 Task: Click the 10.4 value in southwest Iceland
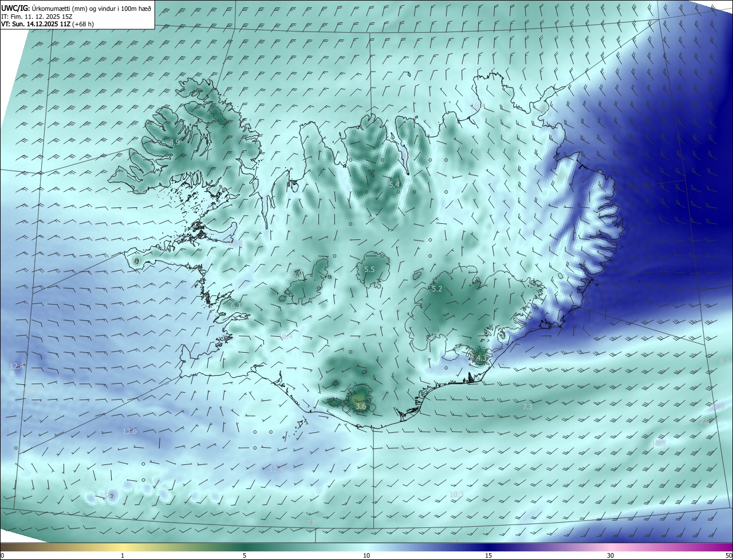[286, 336]
